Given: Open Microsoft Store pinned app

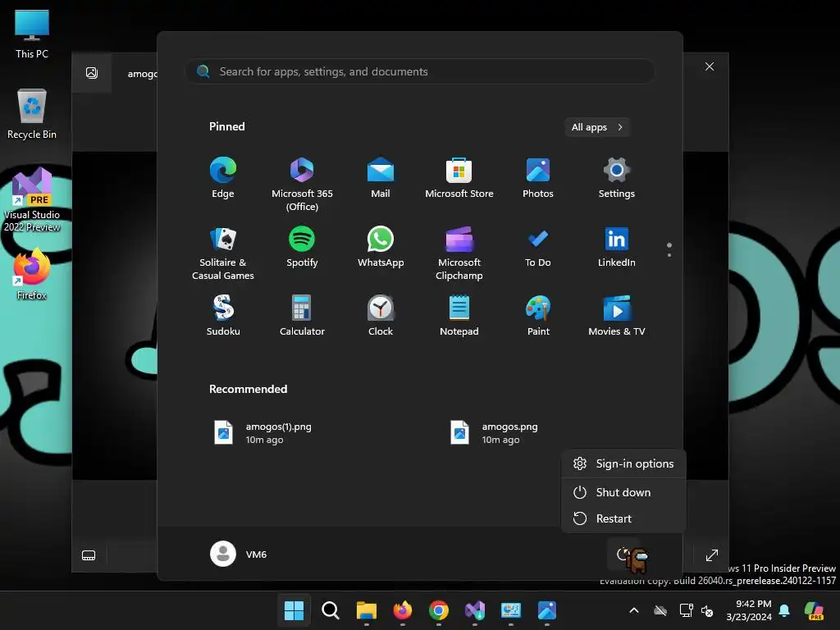Looking at the screenshot, I should coord(459,178).
